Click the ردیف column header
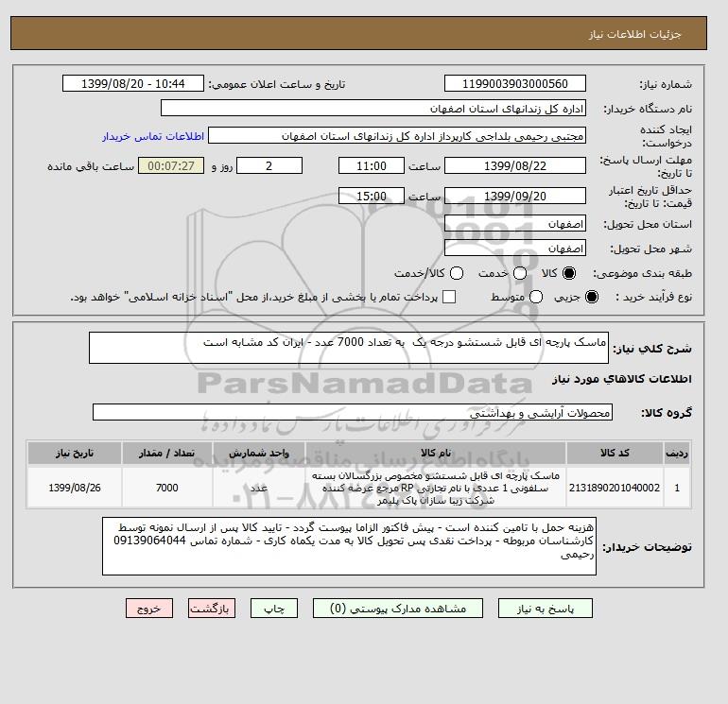Image resolution: width=728 pixels, height=704 pixels. [x=677, y=453]
